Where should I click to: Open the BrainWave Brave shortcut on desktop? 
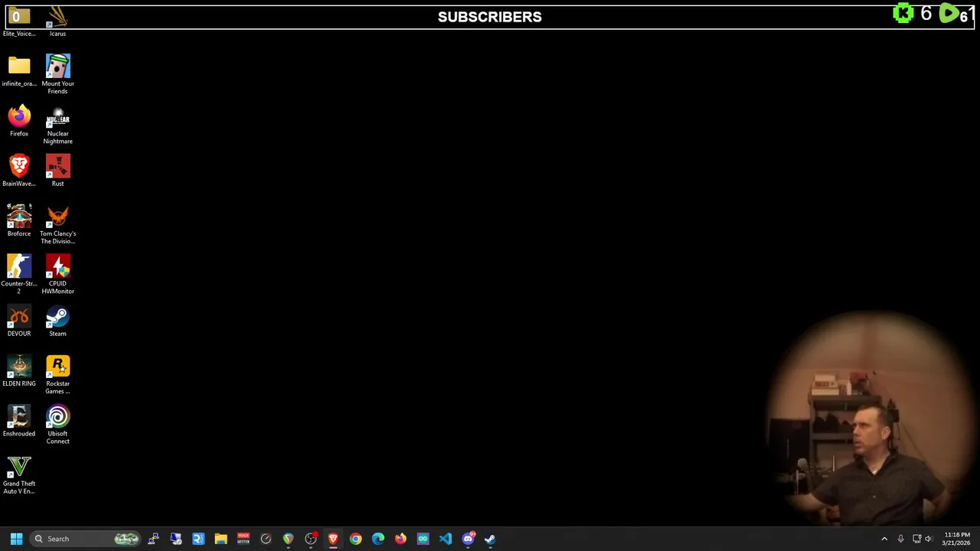19,171
